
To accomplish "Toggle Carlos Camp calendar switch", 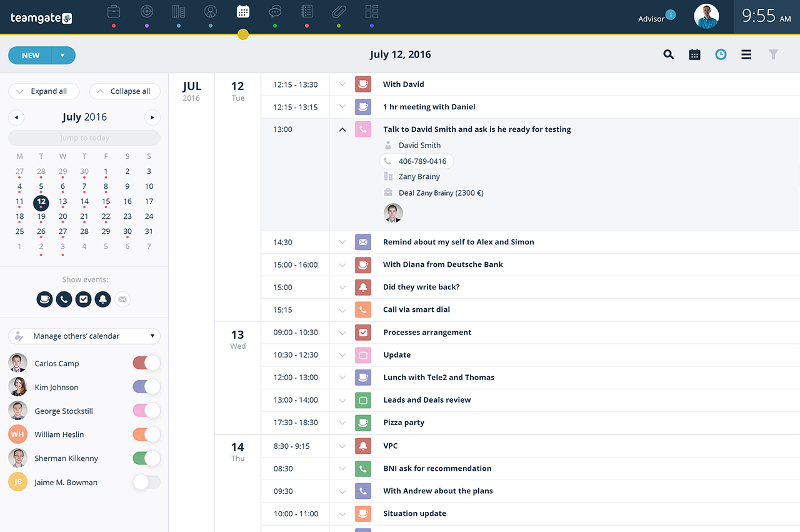I will click(x=146, y=363).
